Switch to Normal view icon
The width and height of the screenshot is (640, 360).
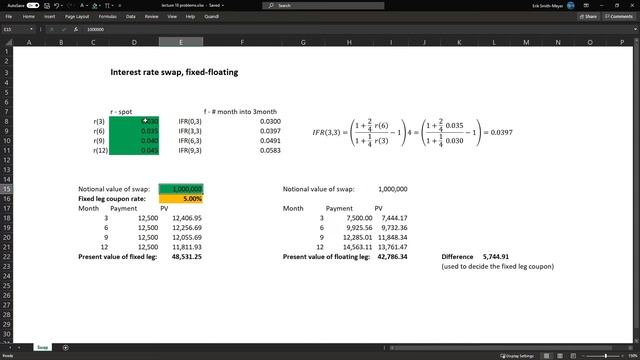[546, 356]
